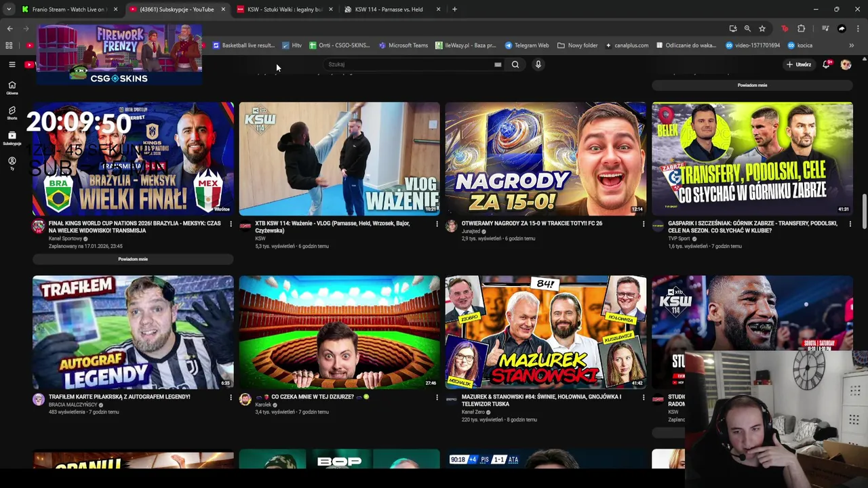The image size is (868, 488).
Task: Go to Główna home in sidebar
Action: (12, 87)
